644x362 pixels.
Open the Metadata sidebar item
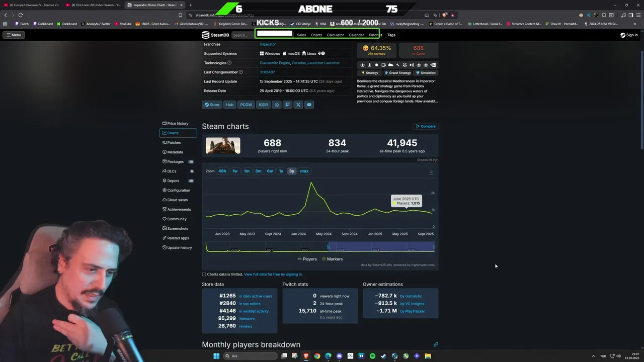pos(178,152)
